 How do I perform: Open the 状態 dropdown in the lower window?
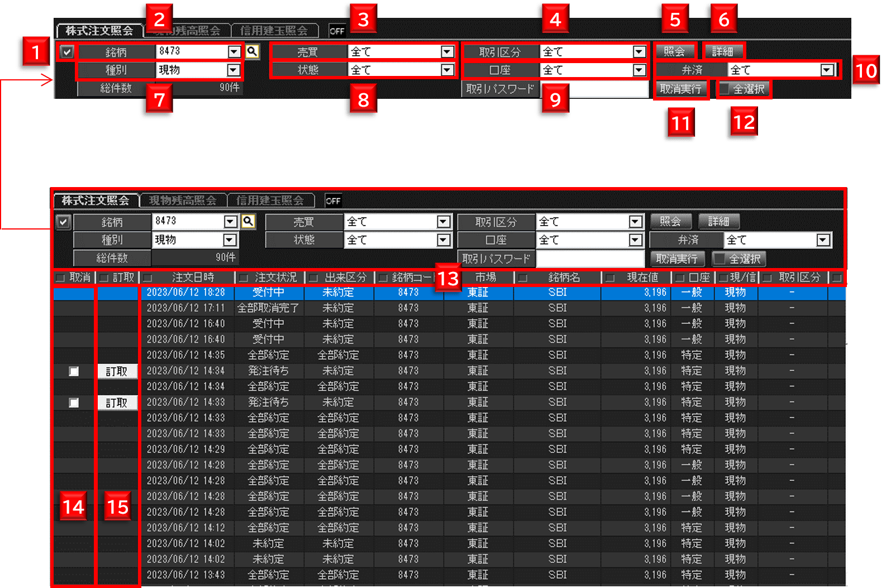coord(444,240)
